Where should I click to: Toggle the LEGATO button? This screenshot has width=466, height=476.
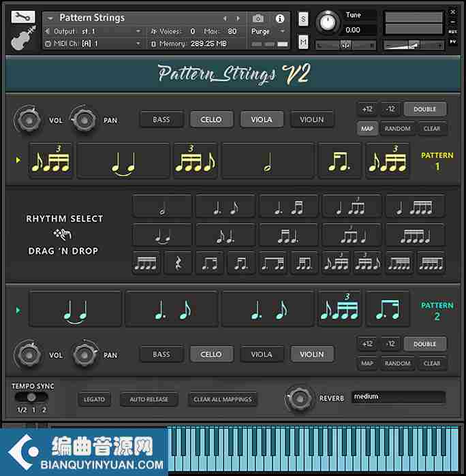click(94, 399)
